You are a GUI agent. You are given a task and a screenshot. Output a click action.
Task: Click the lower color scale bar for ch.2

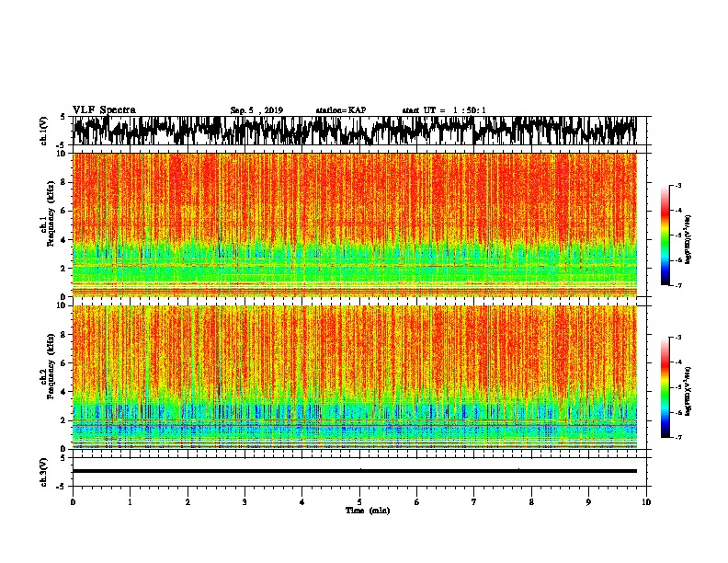[x=665, y=387]
